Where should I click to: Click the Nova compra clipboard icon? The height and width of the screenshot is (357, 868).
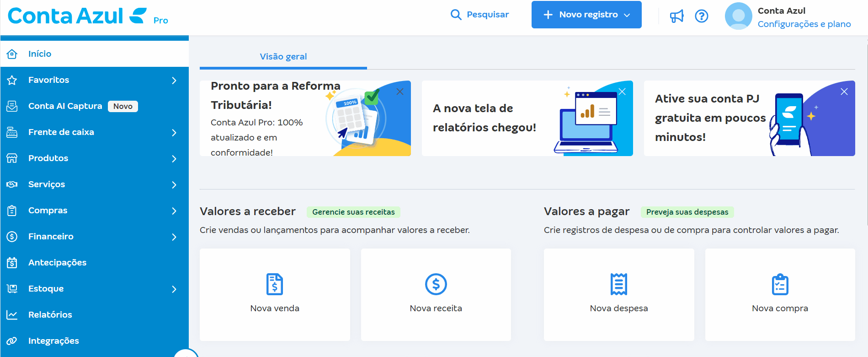[x=780, y=284]
